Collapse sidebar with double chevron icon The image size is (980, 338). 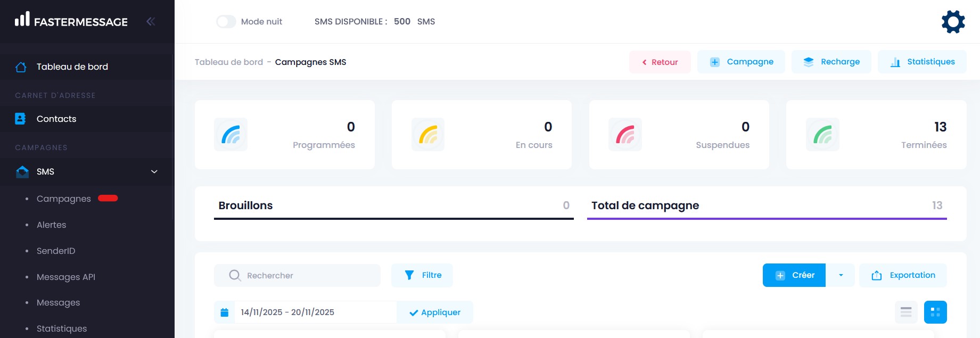coord(151,21)
